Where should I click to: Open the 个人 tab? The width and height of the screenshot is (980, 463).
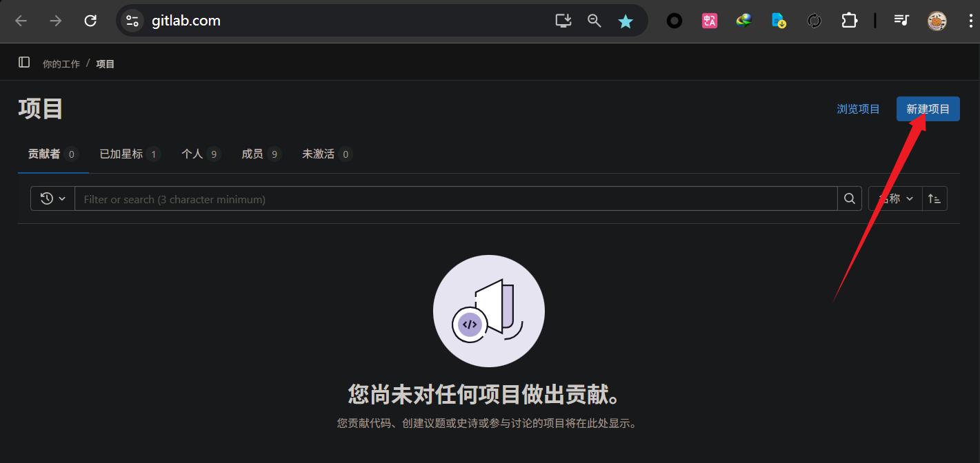pyautogui.click(x=201, y=154)
